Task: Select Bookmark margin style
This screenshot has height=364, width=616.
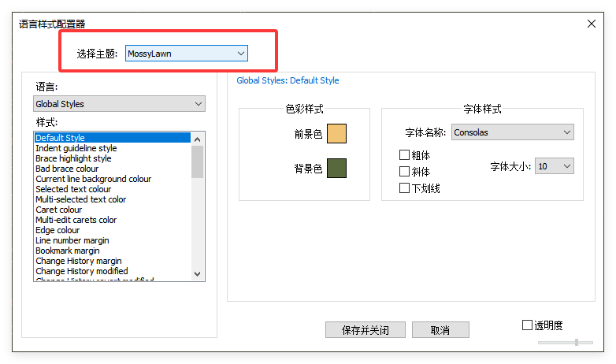Action: click(x=113, y=251)
